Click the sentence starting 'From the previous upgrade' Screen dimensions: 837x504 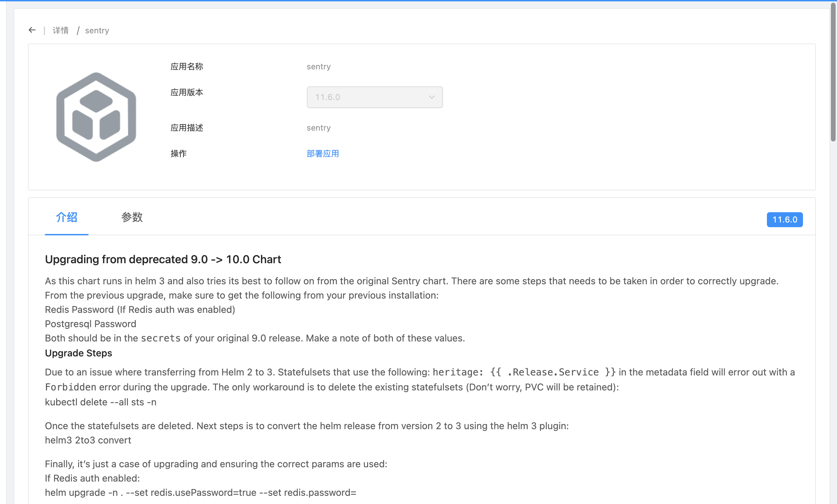242,295
